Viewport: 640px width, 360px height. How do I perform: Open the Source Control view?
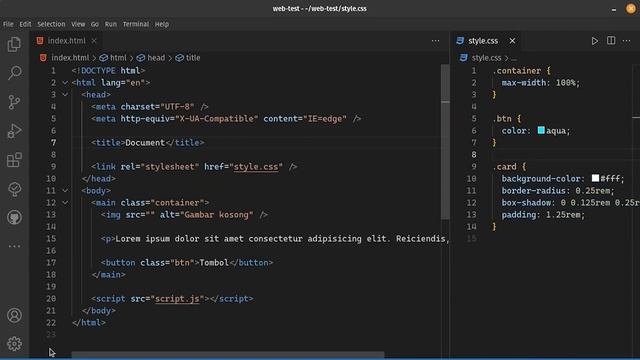(14, 102)
